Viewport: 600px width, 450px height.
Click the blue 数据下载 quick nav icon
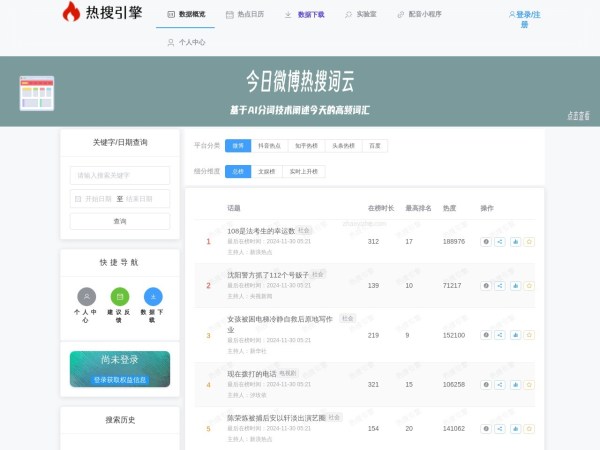point(153,296)
